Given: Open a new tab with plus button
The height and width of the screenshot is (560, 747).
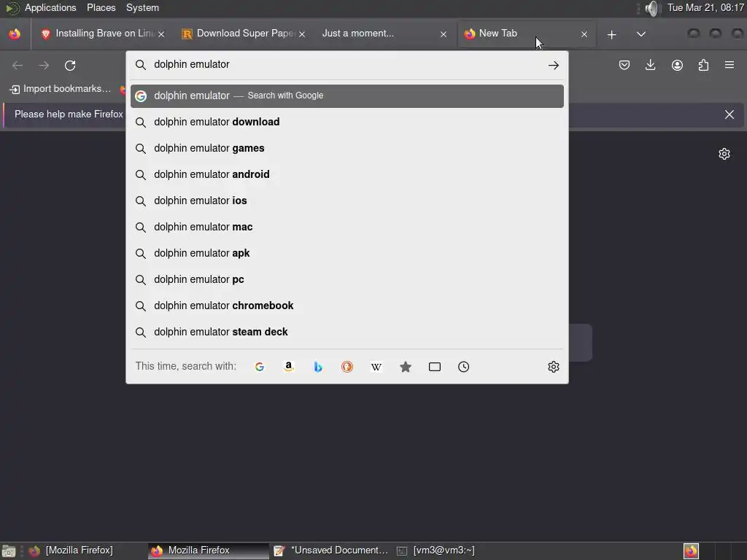Looking at the screenshot, I should point(612,34).
